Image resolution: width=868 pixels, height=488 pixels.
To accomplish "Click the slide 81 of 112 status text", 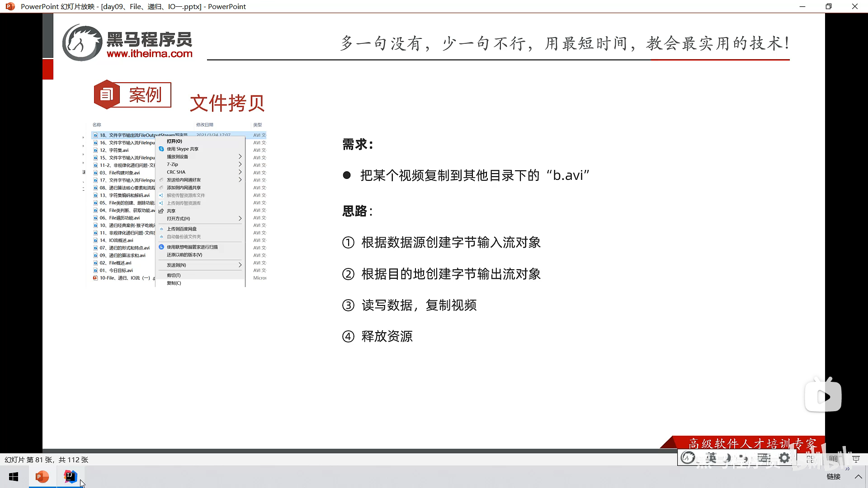I will [46, 460].
